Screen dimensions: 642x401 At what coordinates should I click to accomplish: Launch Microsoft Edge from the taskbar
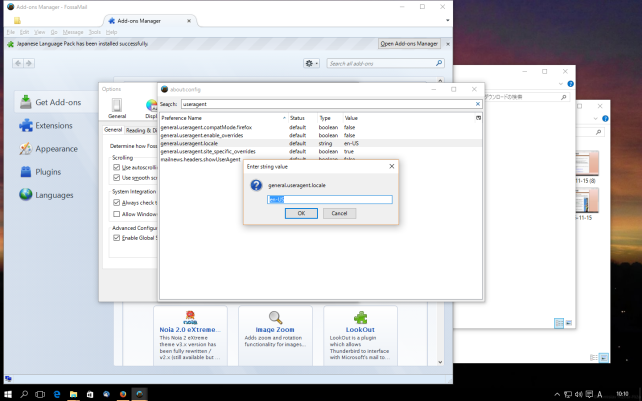(57, 394)
